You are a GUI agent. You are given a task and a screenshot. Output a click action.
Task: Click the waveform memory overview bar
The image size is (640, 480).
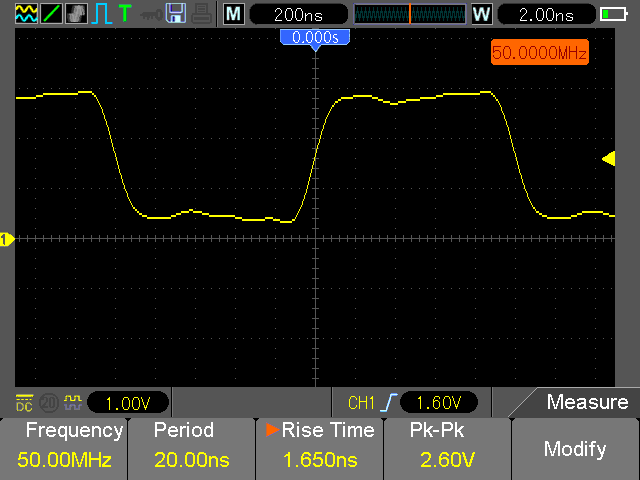[409, 14]
